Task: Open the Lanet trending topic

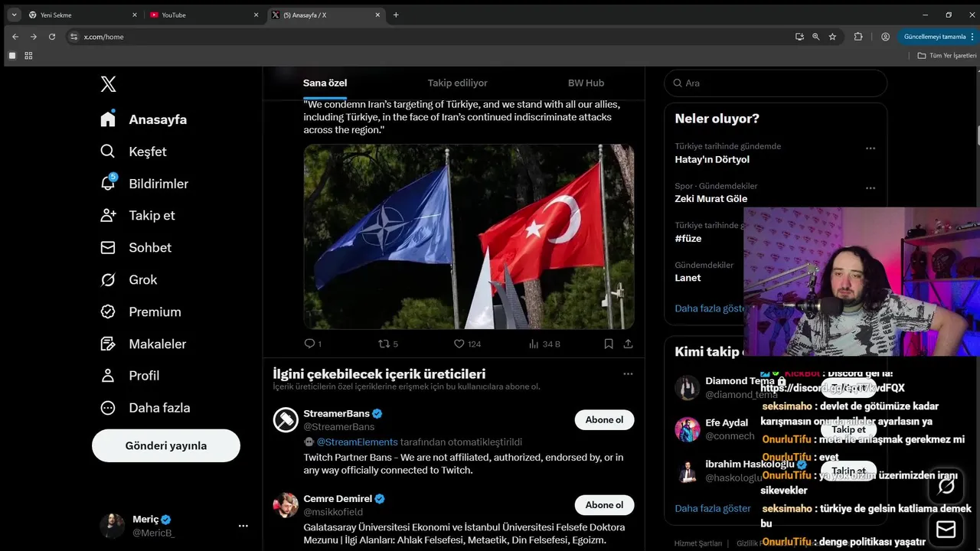Action: [688, 278]
